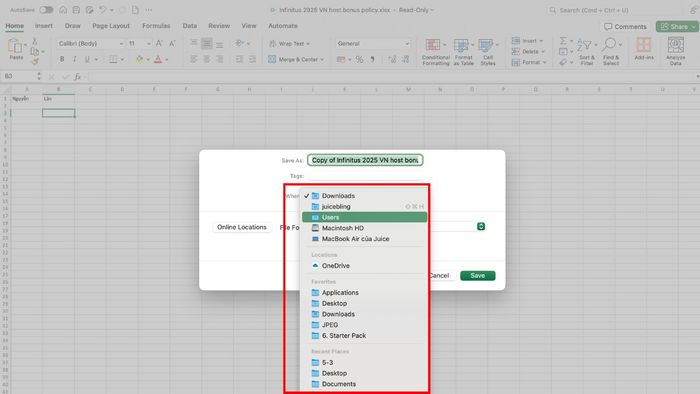Click the Comma Style icon
700x394 pixels.
pos(372,59)
